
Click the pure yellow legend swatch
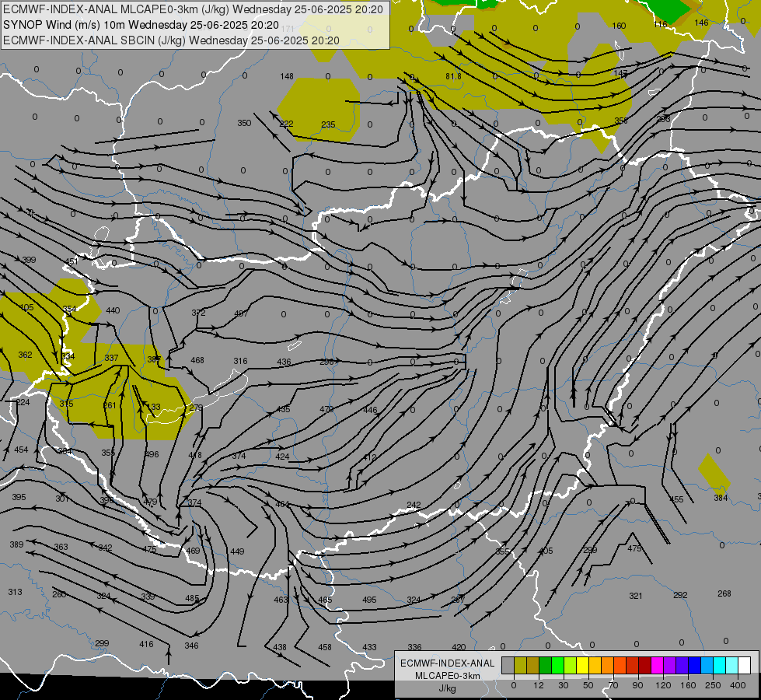click(582, 665)
